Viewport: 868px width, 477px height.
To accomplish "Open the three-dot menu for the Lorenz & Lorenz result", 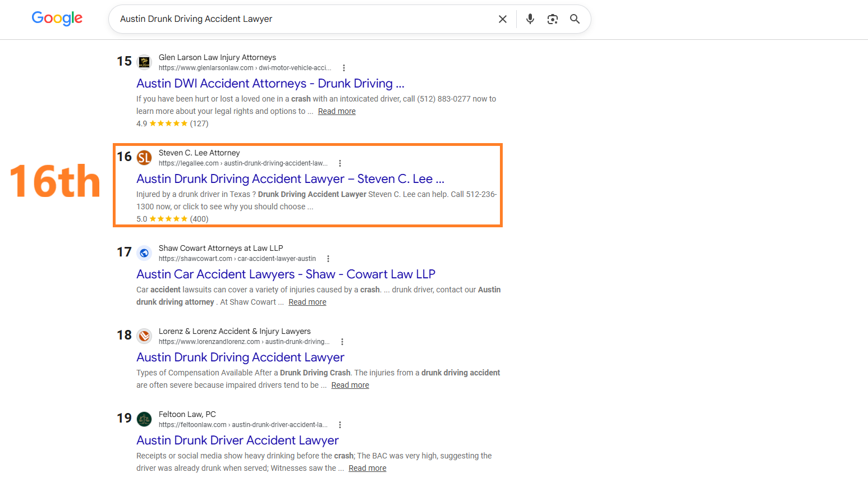I will (342, 342).
